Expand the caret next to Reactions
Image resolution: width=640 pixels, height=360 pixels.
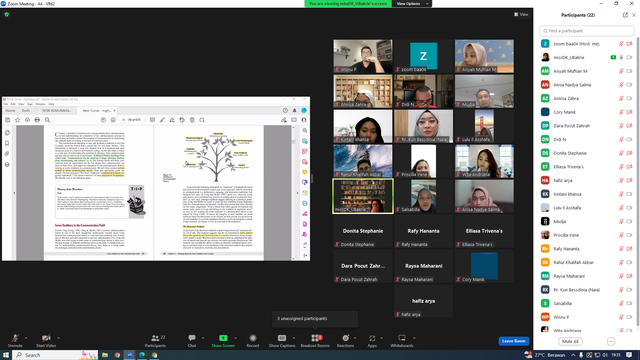tap(355, 338)
